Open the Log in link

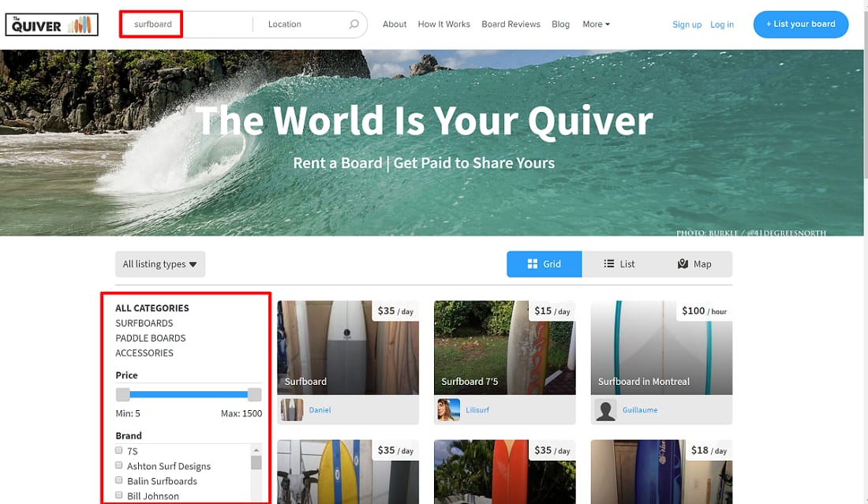(x=722, y=24)
